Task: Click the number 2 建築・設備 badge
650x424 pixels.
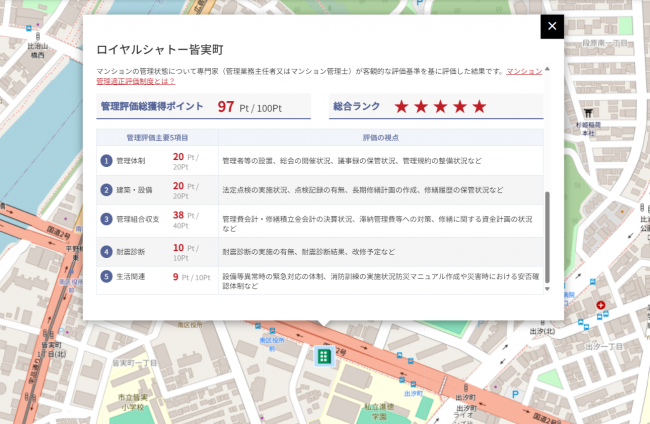Action: coord(106,189)
